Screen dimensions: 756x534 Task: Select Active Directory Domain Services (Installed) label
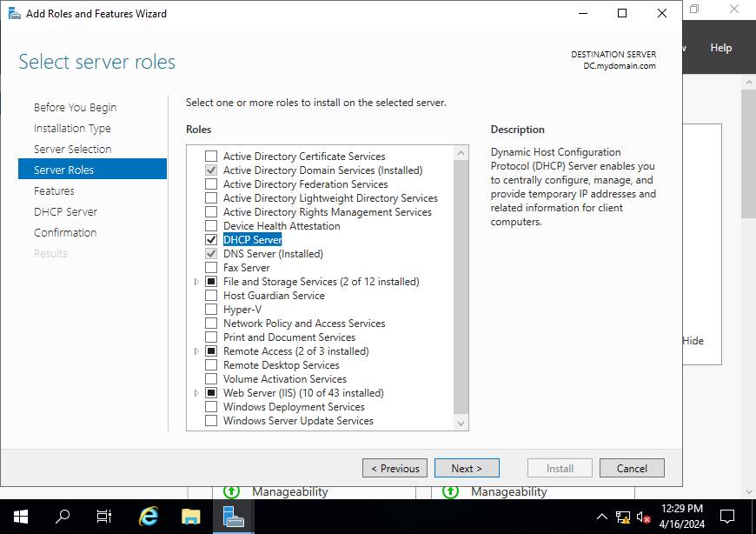pyautogui.click(x=323, y=170)
